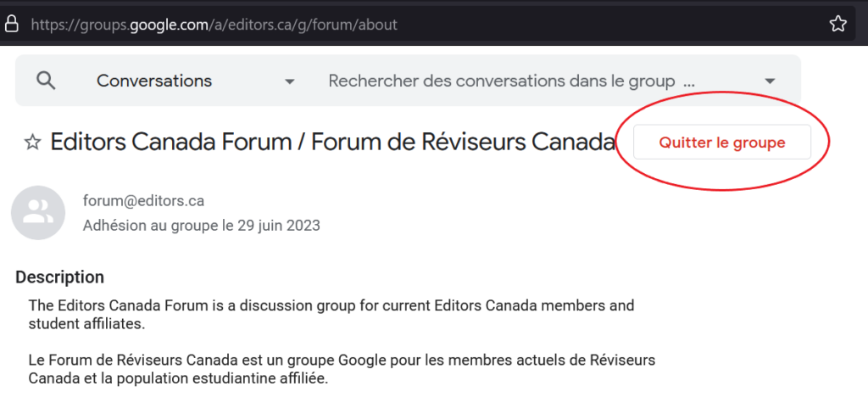Image resolution: width=868 pixels, height=403 pixels.
Task: Click the forum@editors.ca email address
Action: pyautogui.click(x=143, y=201)
